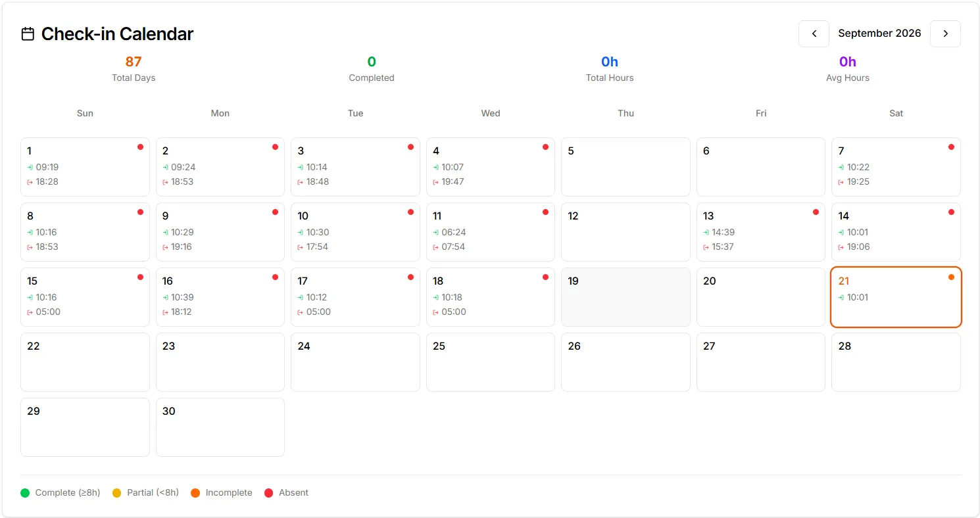Click the check-in icon beside 10:39
The height and width of the screenshot is (518, 980).
pos(166,298)
